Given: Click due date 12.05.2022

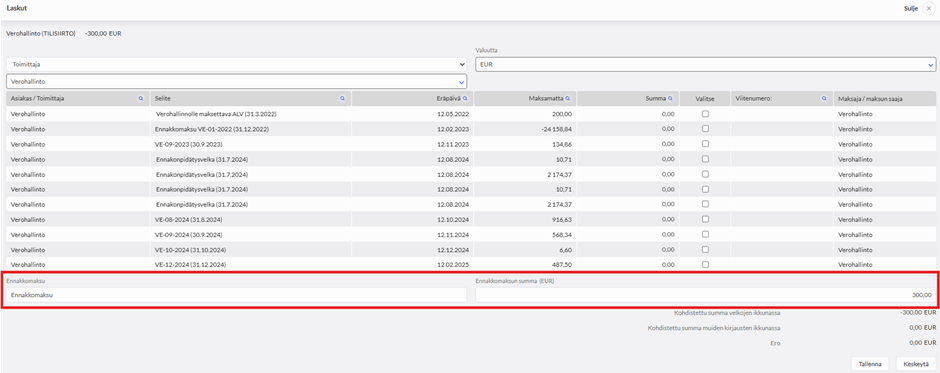Looking at the screenshot, I should [454, 113].
